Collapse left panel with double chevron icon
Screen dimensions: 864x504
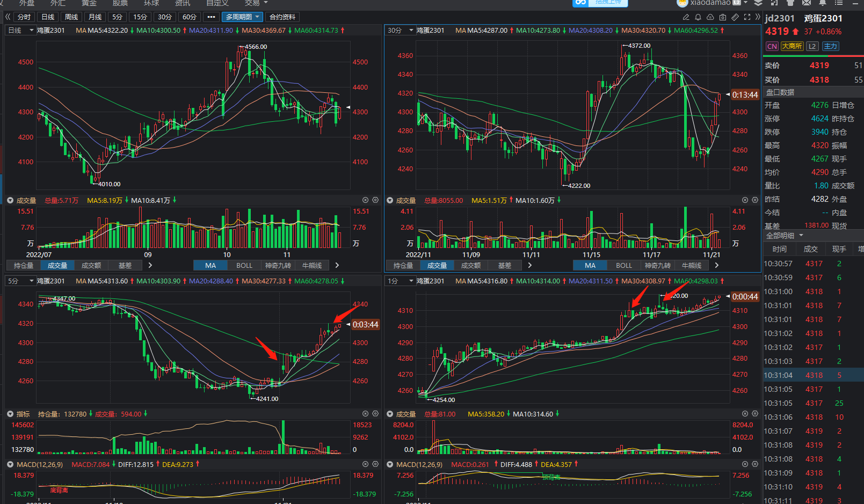coord(8,17)
